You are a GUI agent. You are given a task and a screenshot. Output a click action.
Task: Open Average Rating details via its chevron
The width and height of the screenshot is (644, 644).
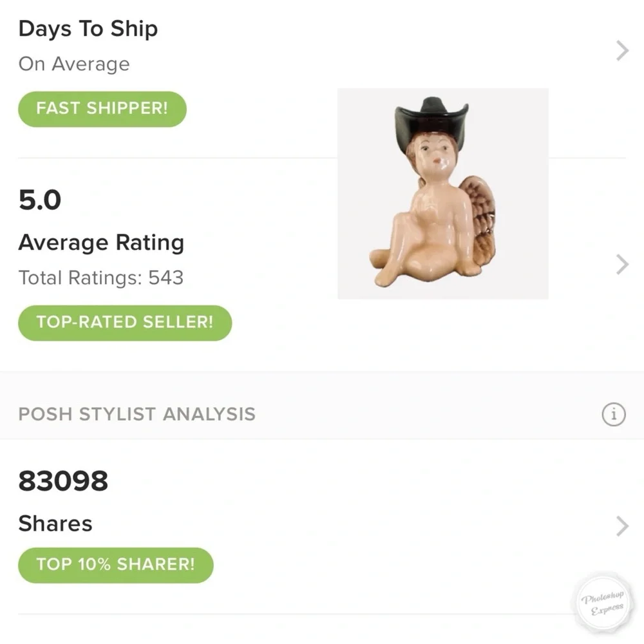pos(621,264)
